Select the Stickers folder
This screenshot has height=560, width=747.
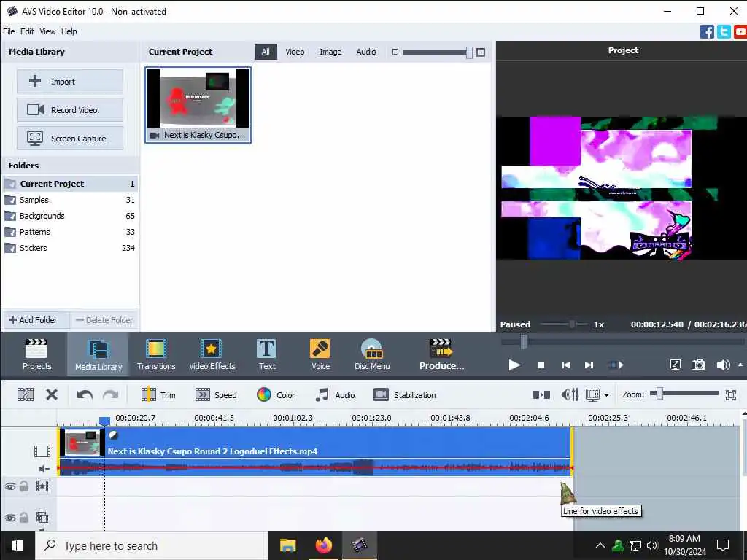(70, 248)
